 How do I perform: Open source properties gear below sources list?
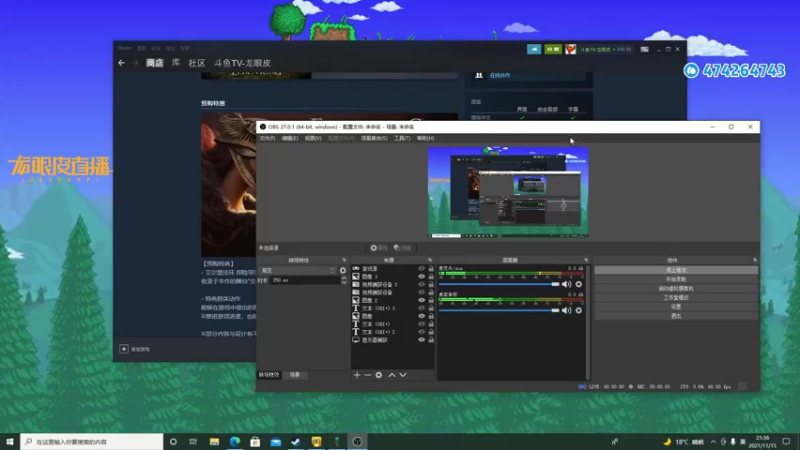379,375
